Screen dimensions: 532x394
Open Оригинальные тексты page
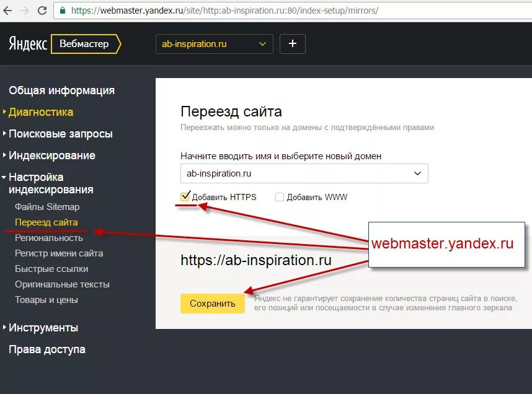(x=62, y=284)
